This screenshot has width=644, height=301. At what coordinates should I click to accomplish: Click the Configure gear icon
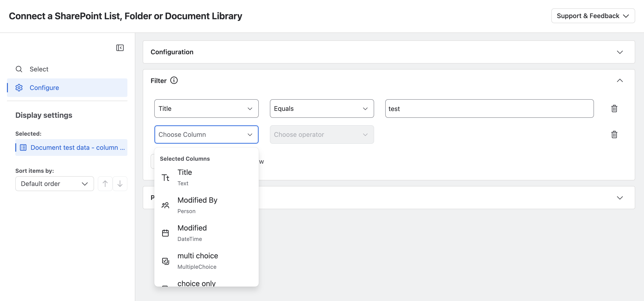[x=19, y=88]
